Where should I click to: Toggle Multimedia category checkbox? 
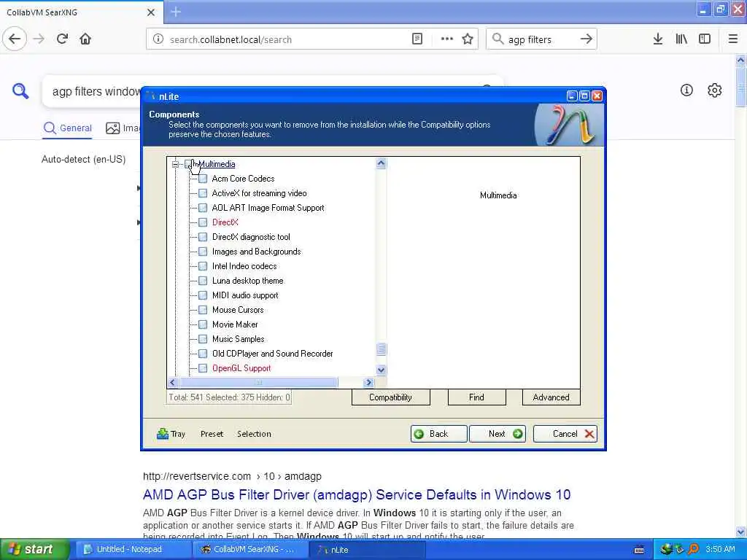pos(189,164)
